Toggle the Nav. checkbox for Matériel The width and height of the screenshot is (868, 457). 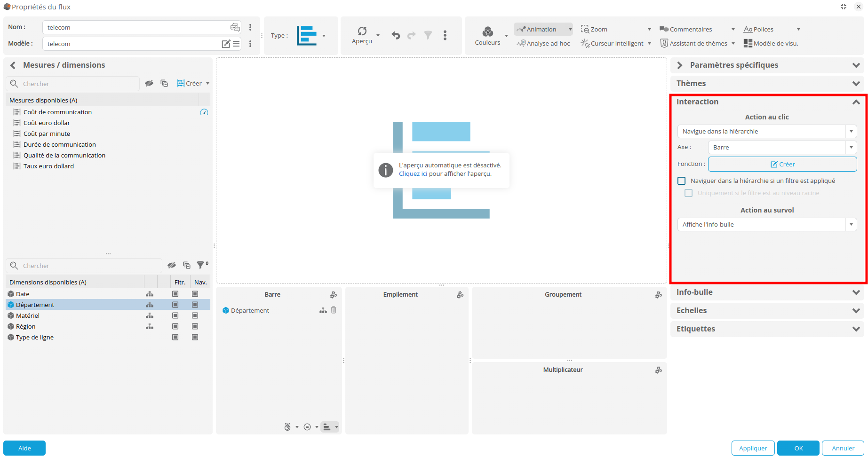coord(195,316)
